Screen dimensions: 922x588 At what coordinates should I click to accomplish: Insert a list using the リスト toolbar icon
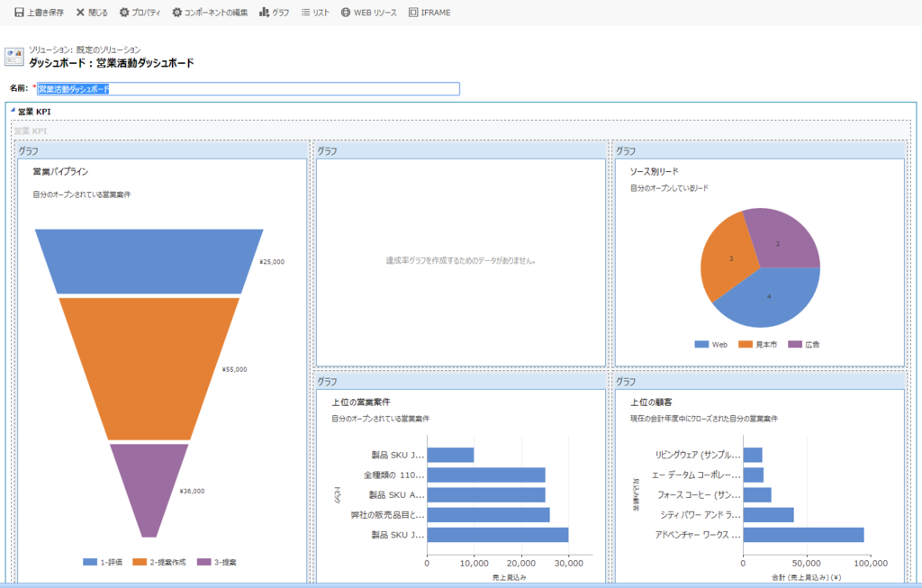306,13
